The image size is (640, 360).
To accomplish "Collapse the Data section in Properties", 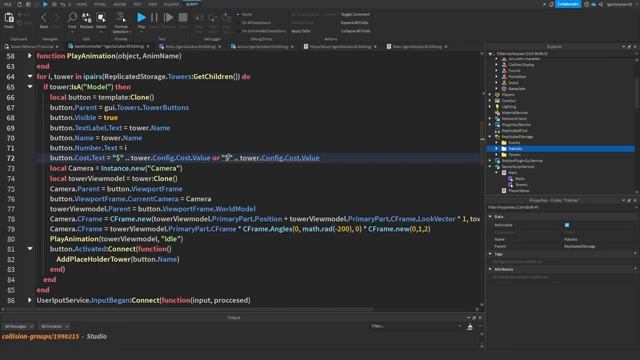I will click(x=490, y=216).
